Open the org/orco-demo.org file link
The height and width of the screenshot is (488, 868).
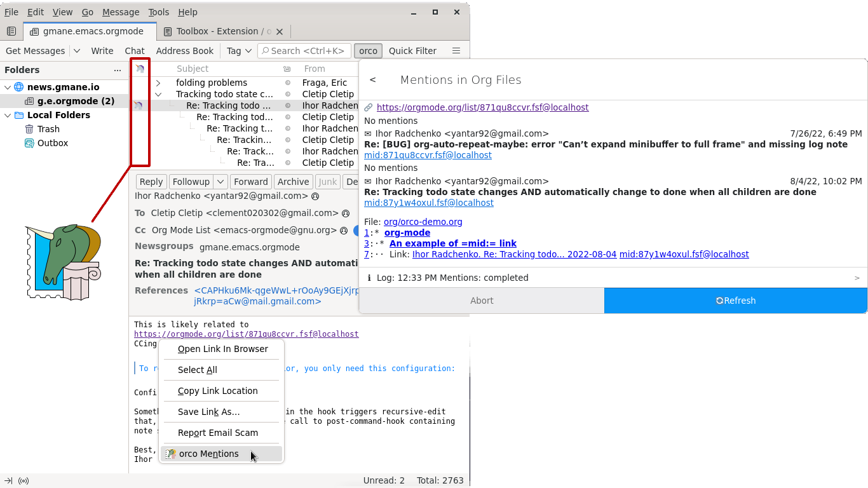point(423,222)
